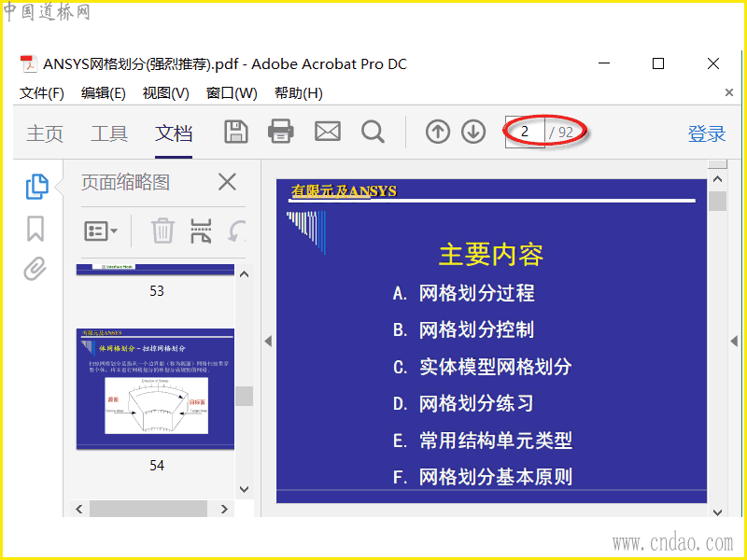Click 常用结构单元类型 line in document

496,441
